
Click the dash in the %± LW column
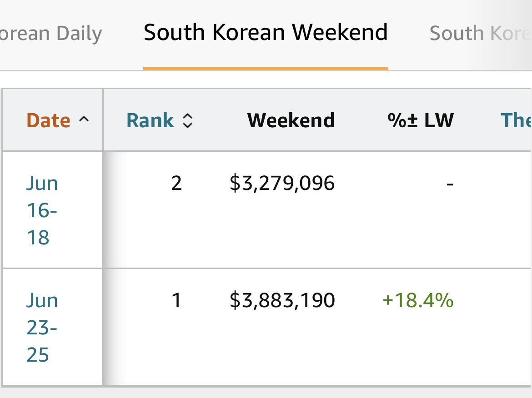click(x=450, y=184)
